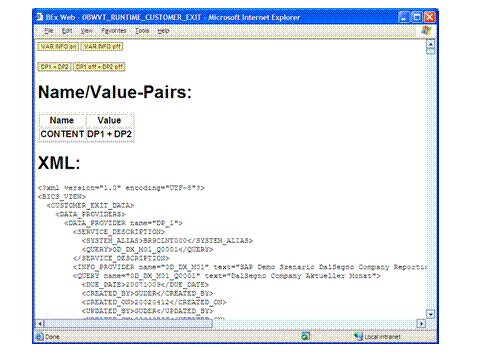Screen dimensions: 480x361
Task: Click the CREATED_ON line
Action: (x=154, y=302)
